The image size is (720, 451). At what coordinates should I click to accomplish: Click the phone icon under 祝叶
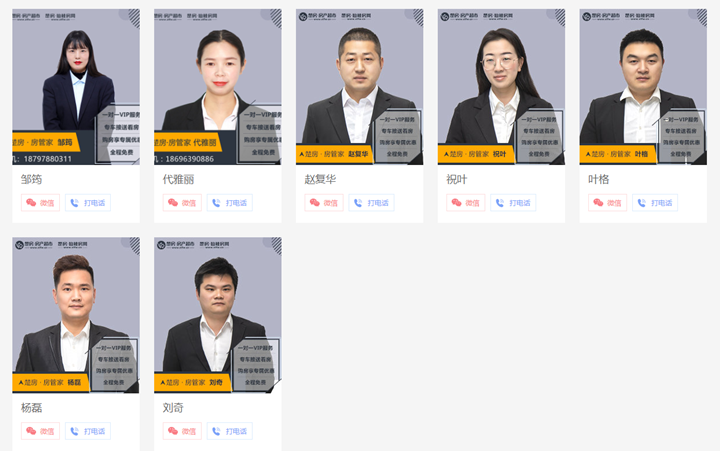tap(500, 203)
